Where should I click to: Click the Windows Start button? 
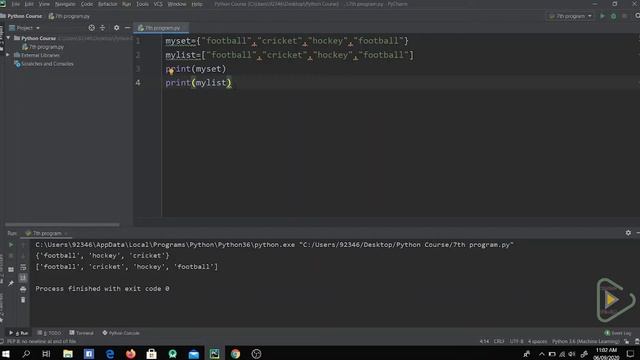coord(6,353)
